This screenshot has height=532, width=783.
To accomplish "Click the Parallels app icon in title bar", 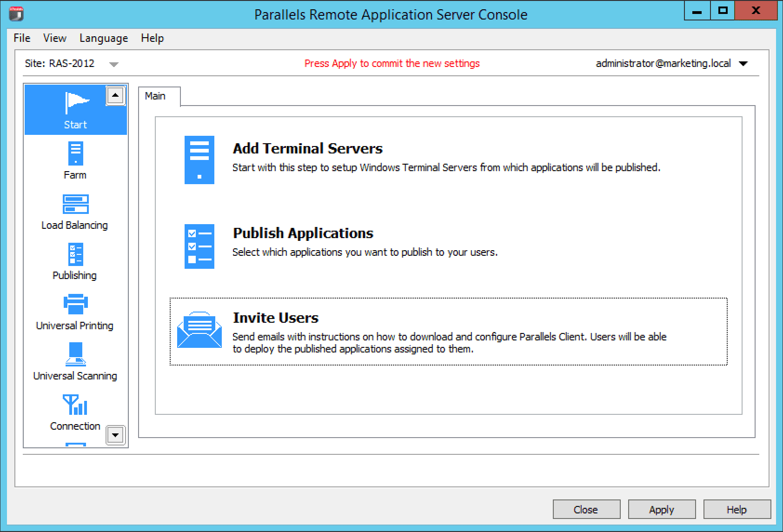I will [16, 14].
